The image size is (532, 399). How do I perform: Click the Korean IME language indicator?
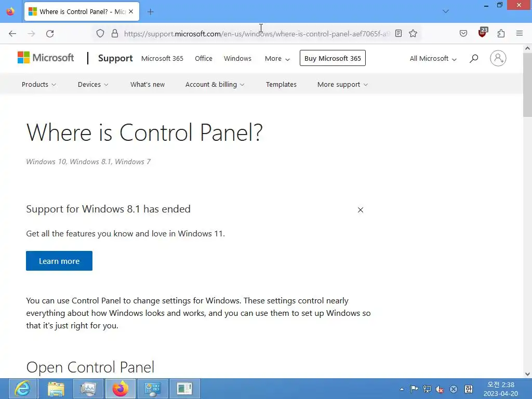click(x=469, y=389)
